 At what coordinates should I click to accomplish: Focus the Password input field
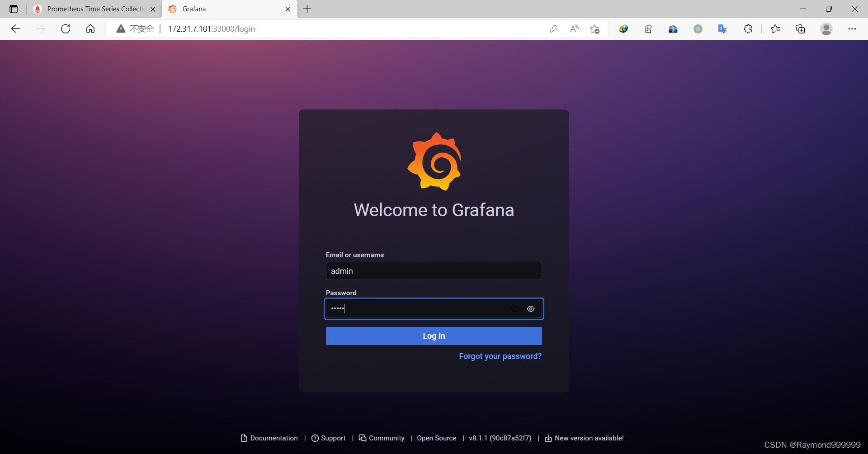[x=434, y=309]
